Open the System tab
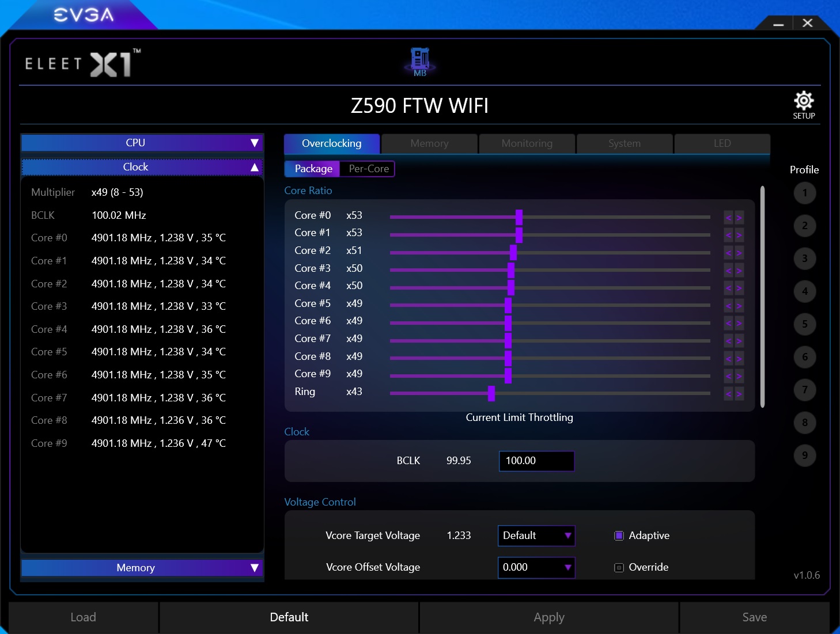Screen dimensions: 840x634 pos(625,143)
